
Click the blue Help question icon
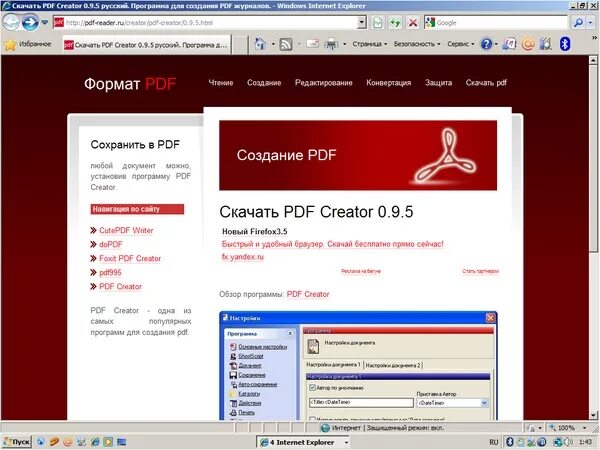[x=486, y=44]
